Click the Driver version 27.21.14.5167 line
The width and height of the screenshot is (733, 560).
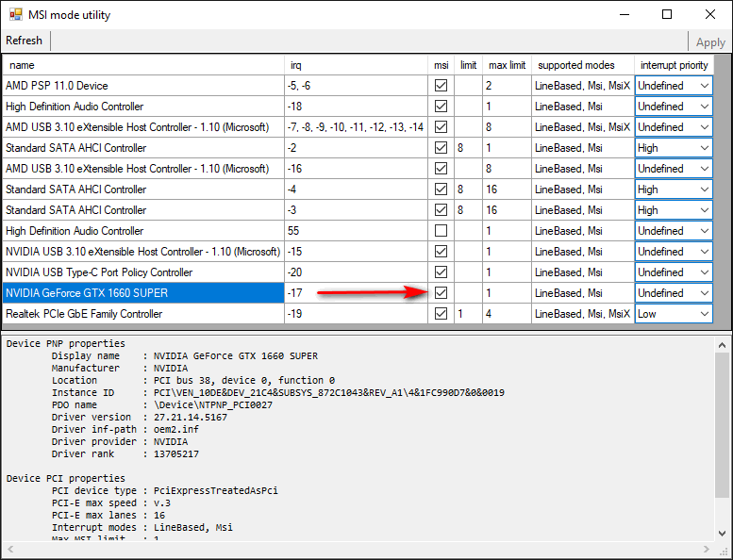[x=140, y=417]
